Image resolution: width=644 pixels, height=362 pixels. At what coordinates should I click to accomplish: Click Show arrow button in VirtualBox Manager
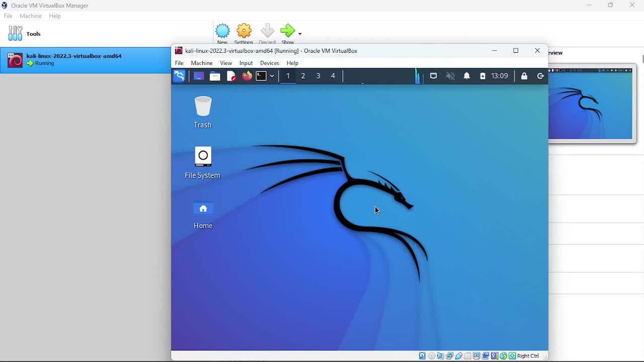(288, 34)
